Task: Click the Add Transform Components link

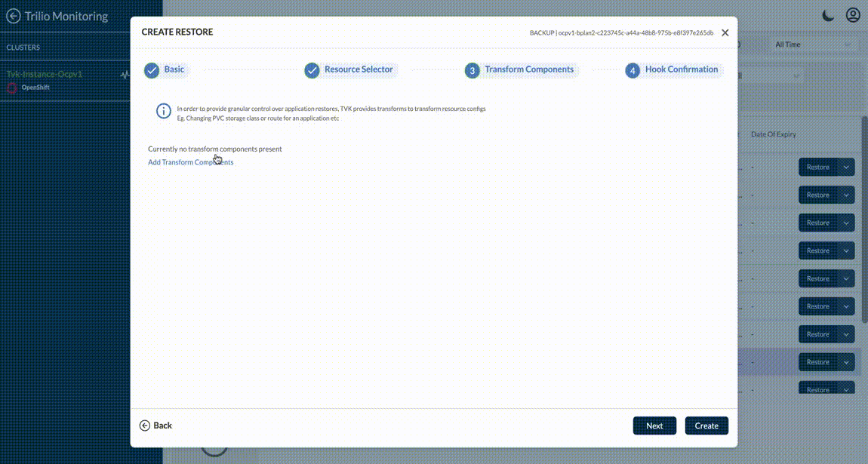Action: click(191, 162)
